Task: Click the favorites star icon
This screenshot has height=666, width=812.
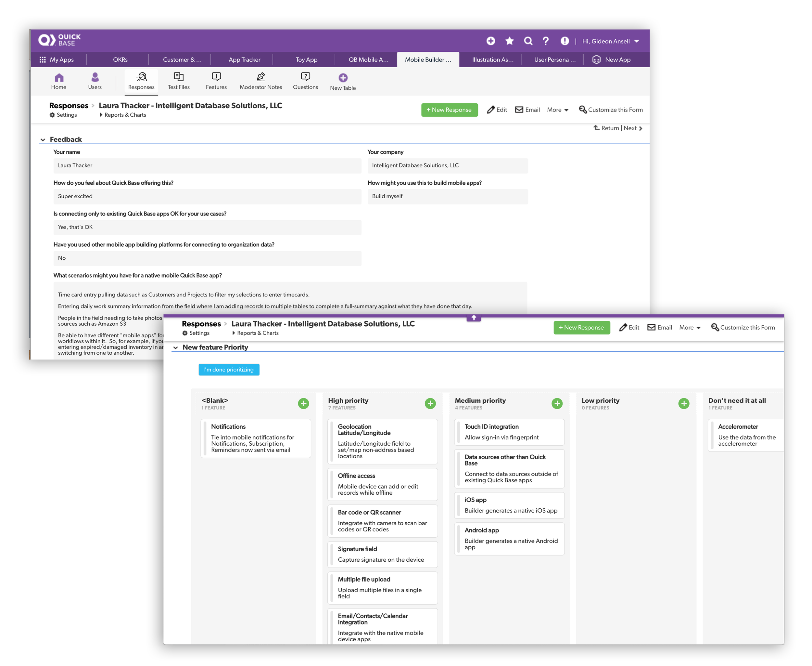Action: tap(509, 41)
